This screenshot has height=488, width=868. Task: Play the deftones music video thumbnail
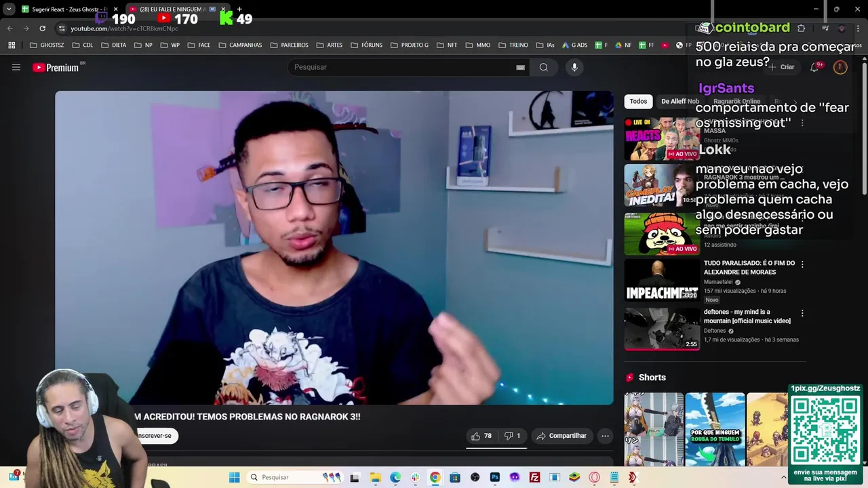(x=662, y=329)
